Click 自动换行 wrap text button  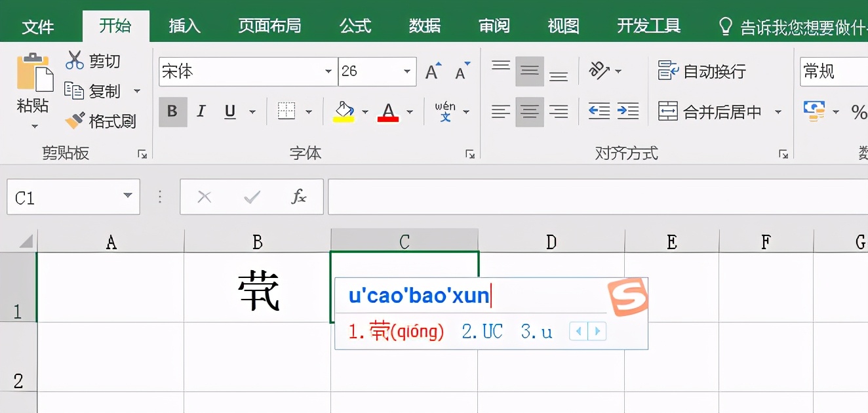point(702,71)
